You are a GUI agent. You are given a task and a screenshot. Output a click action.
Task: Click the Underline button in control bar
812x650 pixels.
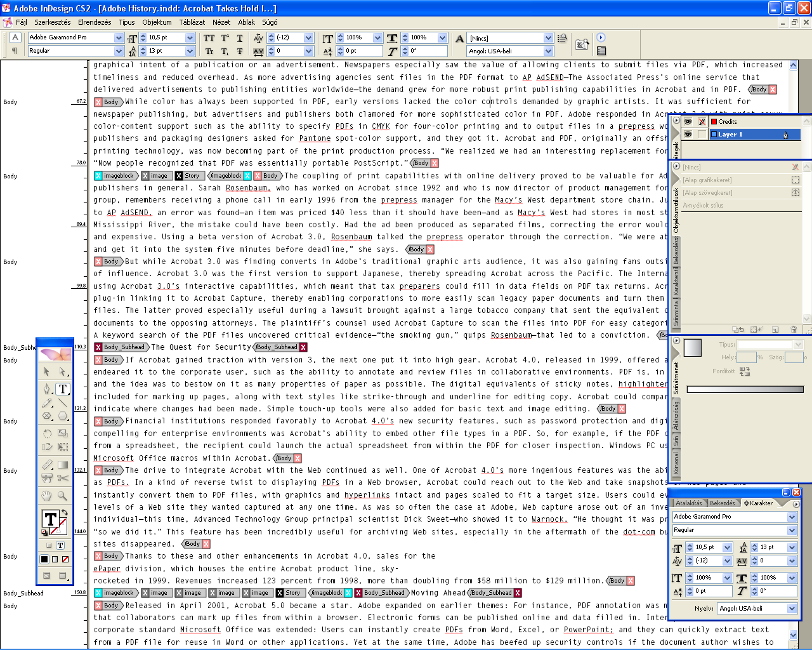tap(239, 38)
